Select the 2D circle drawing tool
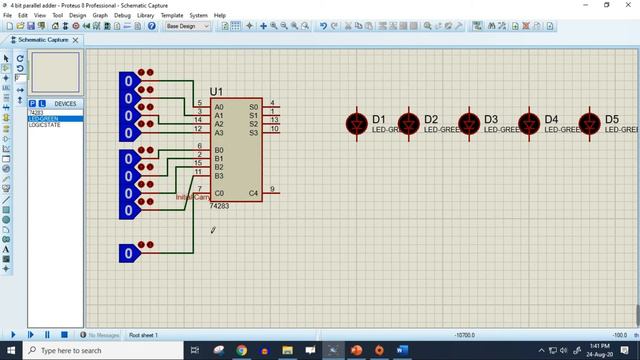This screenshot has width=640, height=360. 6,220
